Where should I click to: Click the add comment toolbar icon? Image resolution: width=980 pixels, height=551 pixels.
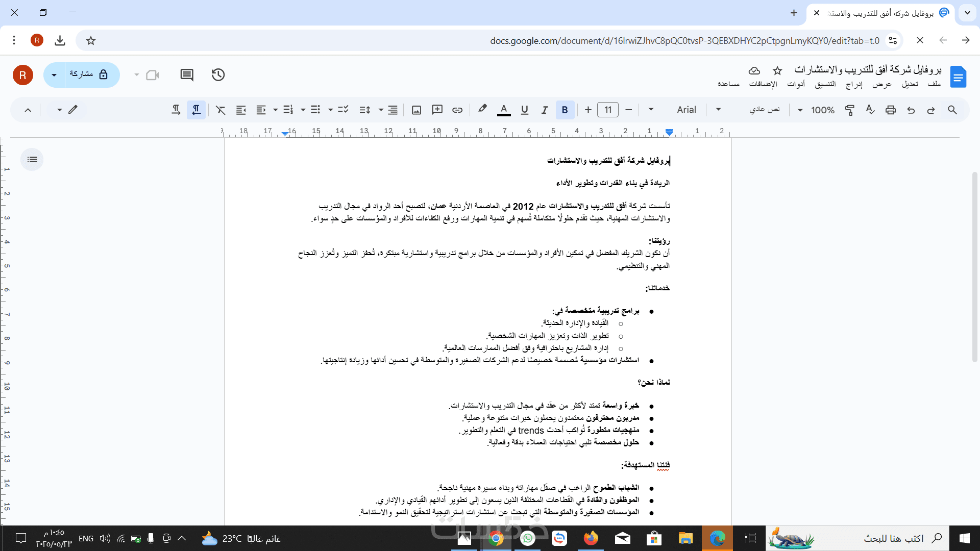(x=437, y=110)
